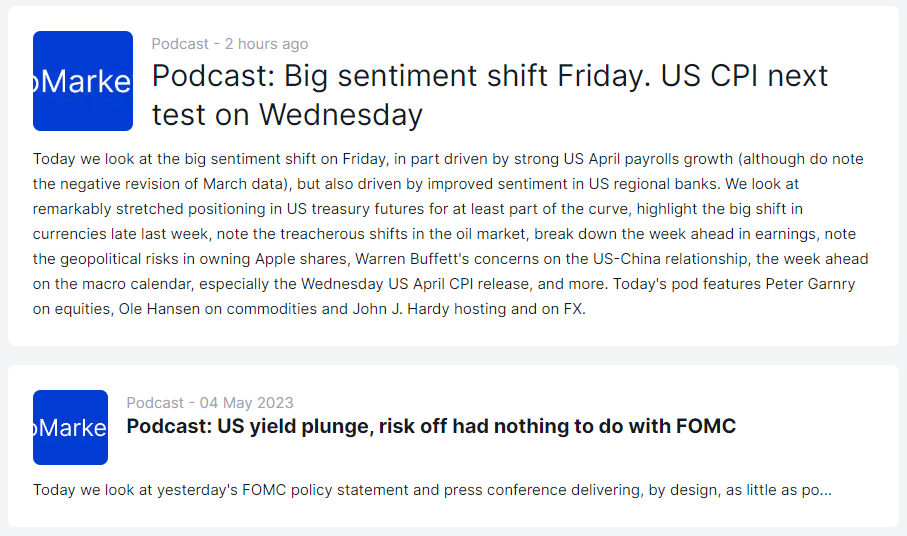Click the FOMC policy statement summary text

(432, 490)
